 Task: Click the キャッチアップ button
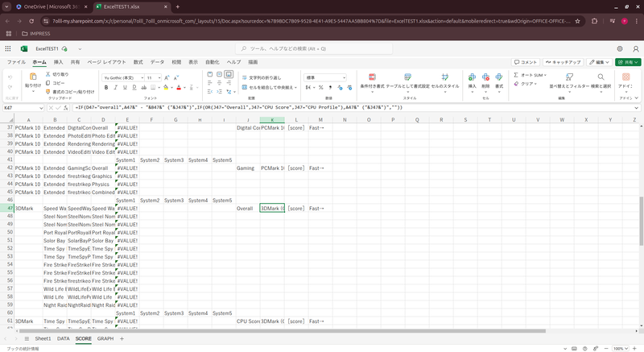(x=563, y=62)
